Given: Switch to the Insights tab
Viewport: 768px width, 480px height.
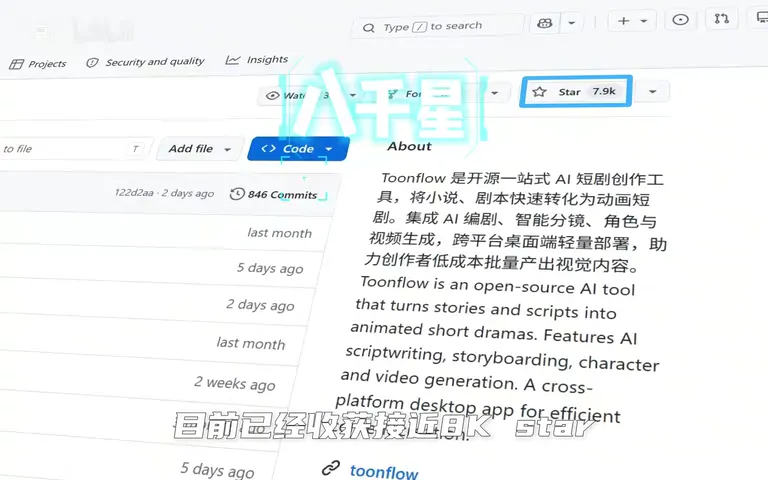Looking at the screenshot, I should (257, 60).
